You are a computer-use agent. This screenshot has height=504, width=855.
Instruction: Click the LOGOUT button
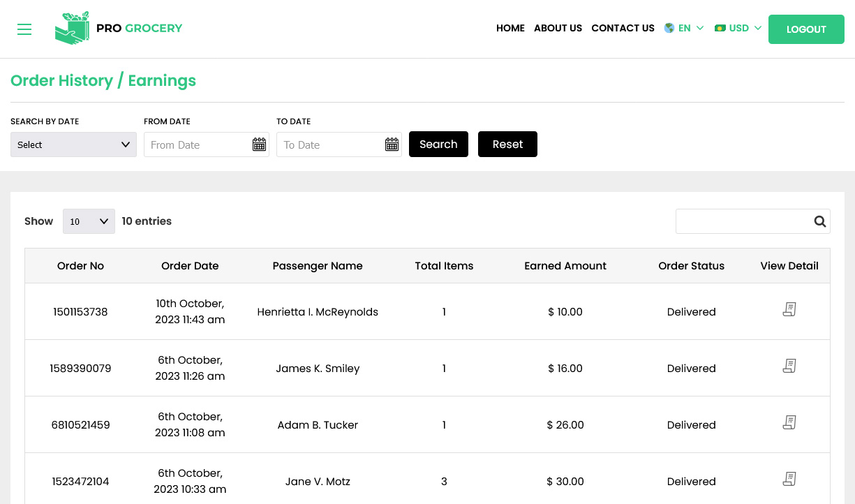pos(806,29)
